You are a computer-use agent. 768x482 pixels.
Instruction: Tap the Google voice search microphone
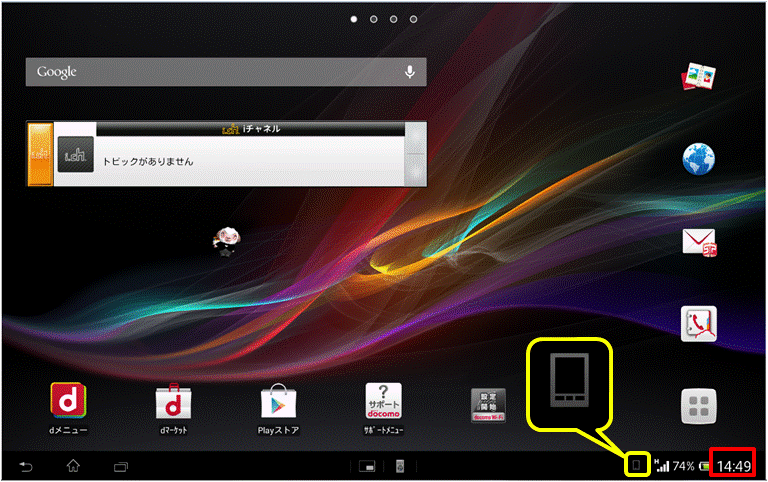409,72
